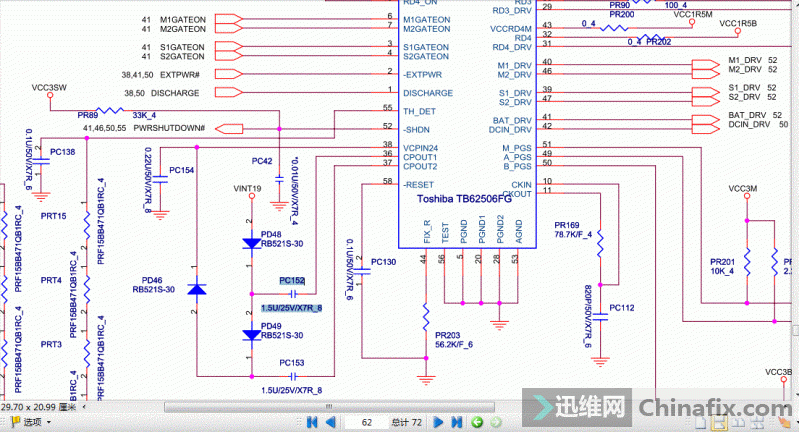Click the BAT_DRV 52 output label

pyautogui.click(x=755, y=115)
